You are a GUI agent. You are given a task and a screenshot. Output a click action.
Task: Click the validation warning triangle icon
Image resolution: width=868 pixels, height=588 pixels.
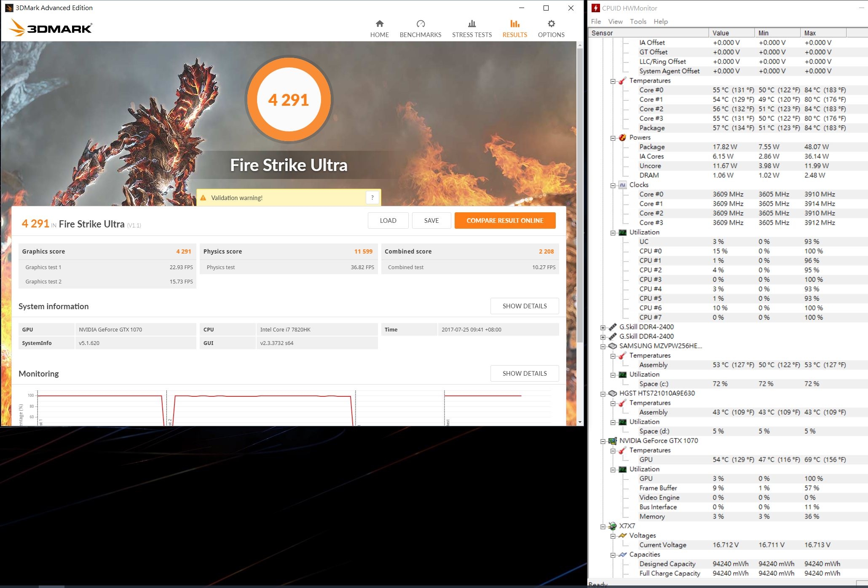click(x=203, y=198)
